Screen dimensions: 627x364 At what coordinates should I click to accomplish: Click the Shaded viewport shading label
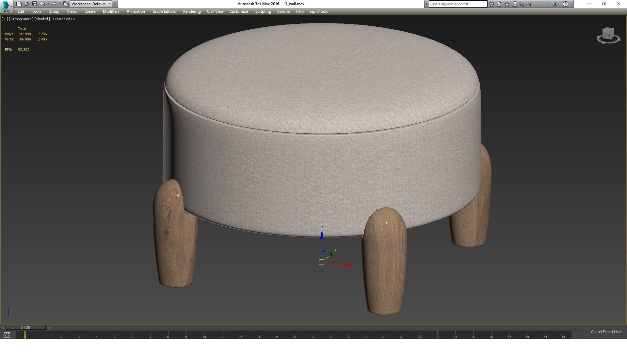point(42,19)
